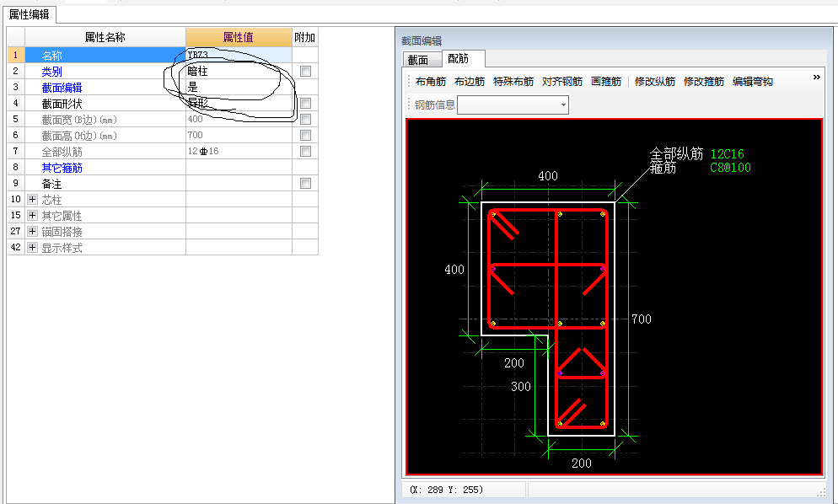838x504 pixels.
Task: Click the 截面编辑 property name
Action: click(x=62, y=87)
